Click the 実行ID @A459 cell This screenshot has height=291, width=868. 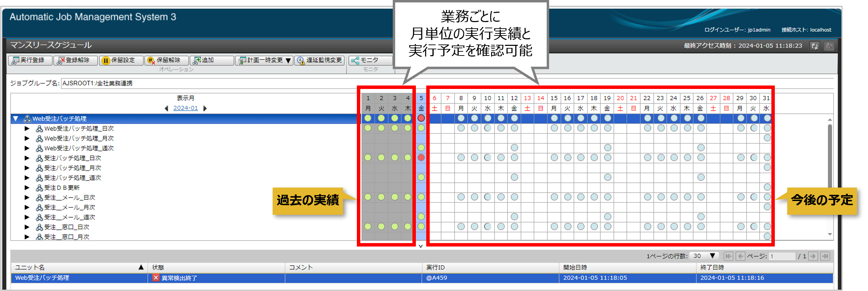point(490,278)
